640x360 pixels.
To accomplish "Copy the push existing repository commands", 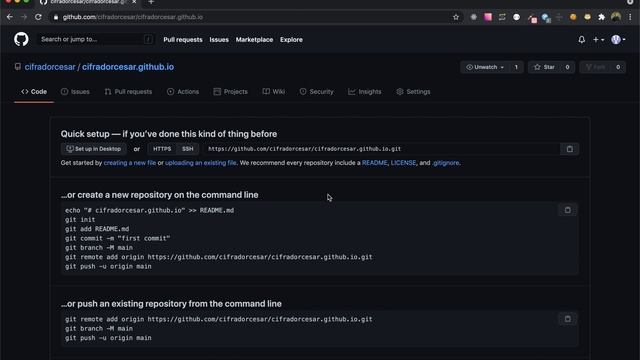I will coord(568,319).
